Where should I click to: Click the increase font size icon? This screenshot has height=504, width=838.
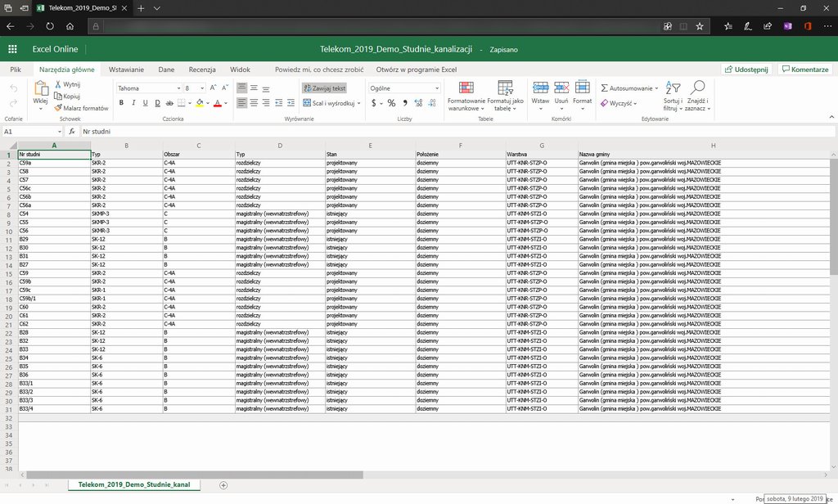(x=213, y=88)
